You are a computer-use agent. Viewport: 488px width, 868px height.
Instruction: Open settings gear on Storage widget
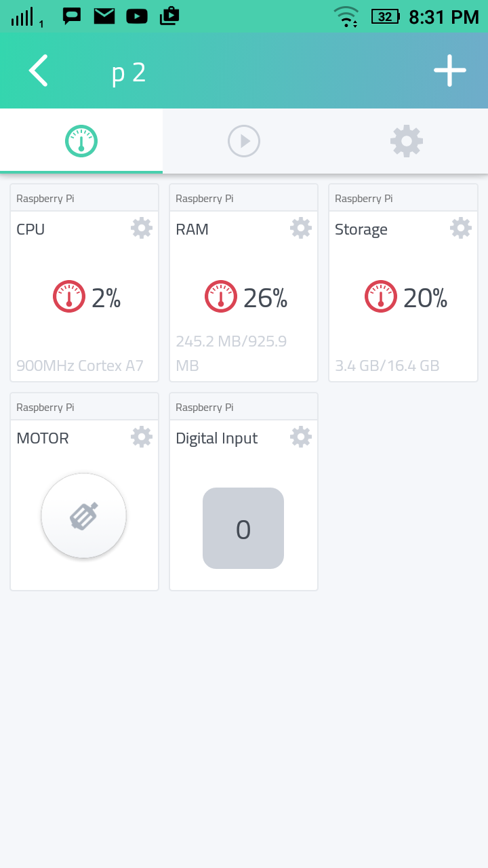[461, 228]
